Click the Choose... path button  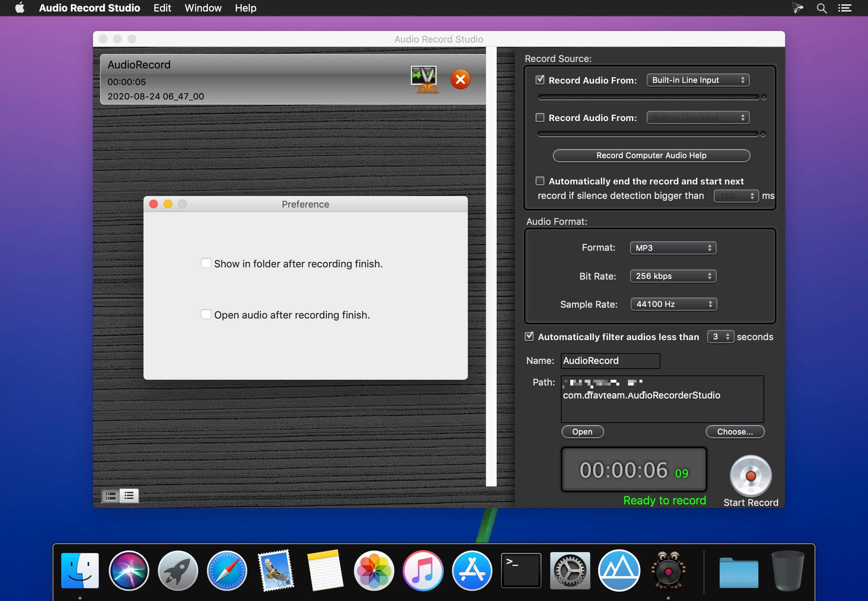tap(735, 432)
